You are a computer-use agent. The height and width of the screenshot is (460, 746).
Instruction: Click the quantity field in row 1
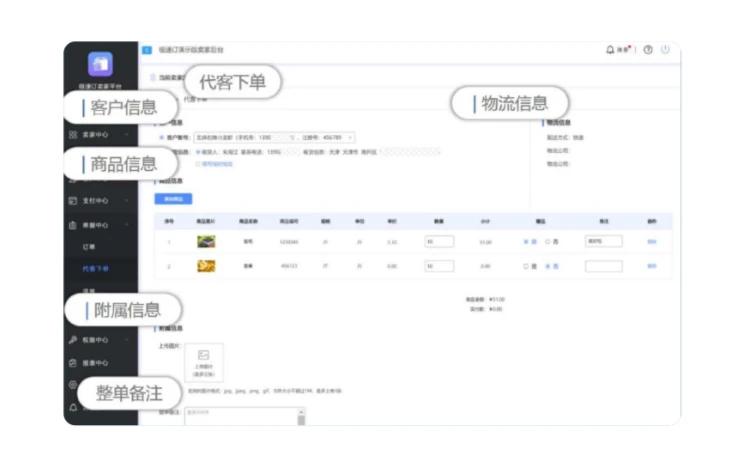(x=439, y=242)
